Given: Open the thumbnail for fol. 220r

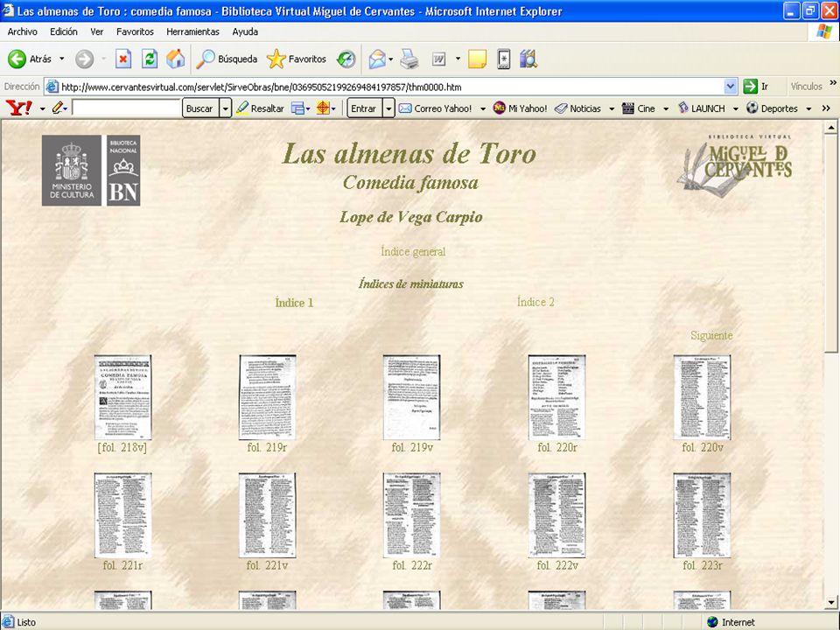Looking at the screenshot, I should [x=556, y=397].
